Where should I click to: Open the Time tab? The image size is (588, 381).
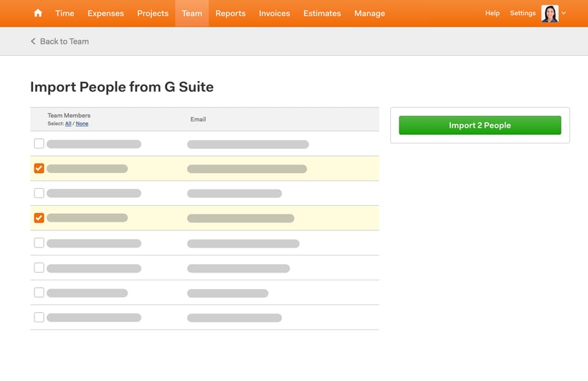click(65, 14)
